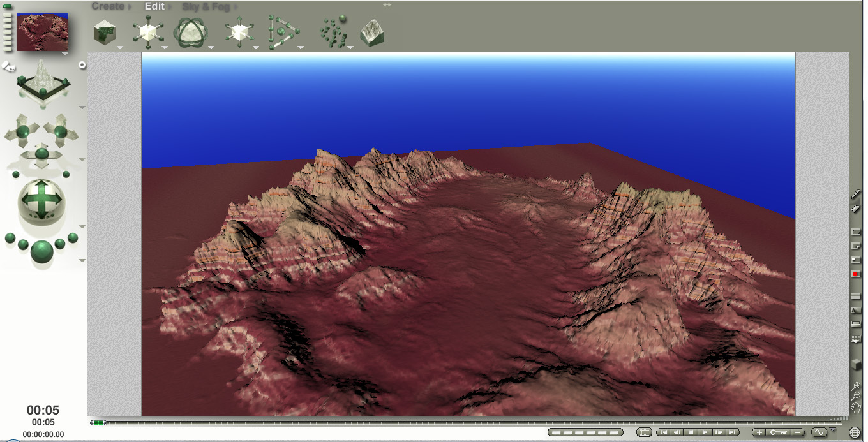The image size is (868, 442).
Task: Click the key icon between plus and minus
Action: 778,432
